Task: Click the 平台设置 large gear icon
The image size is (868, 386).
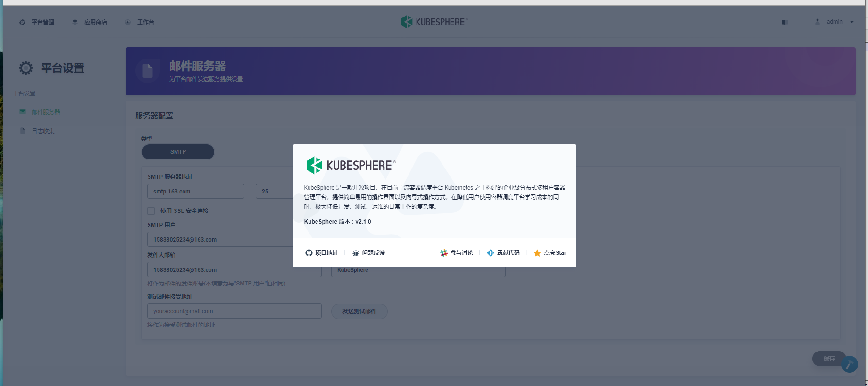Action: pos(26,68)
